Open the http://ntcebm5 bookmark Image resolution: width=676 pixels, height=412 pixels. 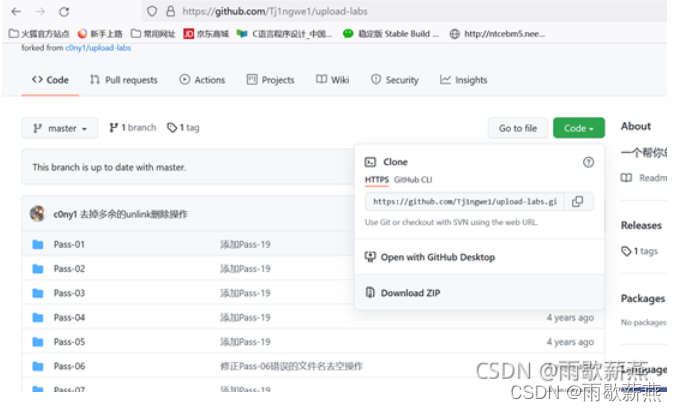point(497,34)
